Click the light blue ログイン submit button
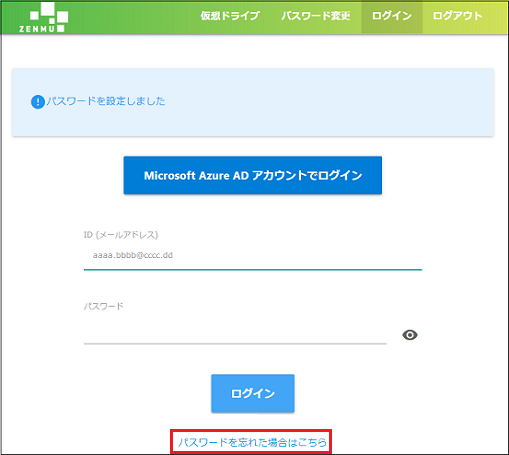This screenshot has height=455, width=509. pos(253,393)
